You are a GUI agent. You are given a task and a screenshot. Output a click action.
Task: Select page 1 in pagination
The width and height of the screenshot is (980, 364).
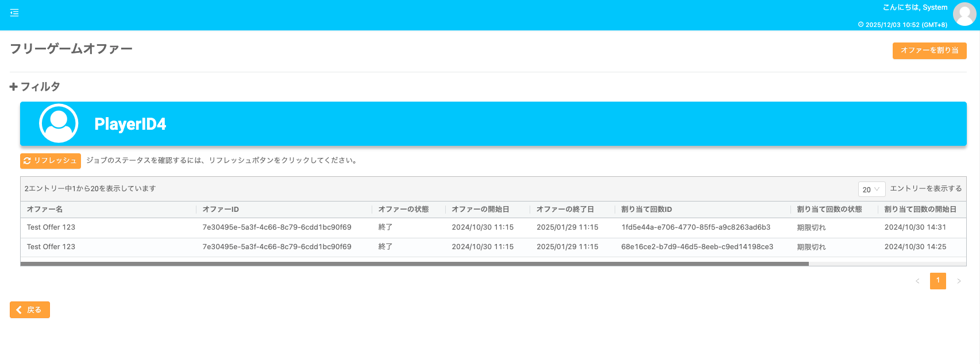(937, 281)
